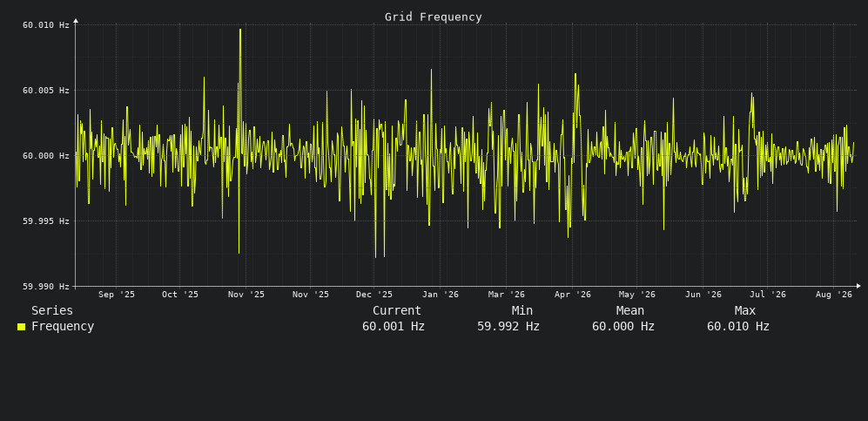Screen dimensions: 868x421
Task: Click the Mean column header
Action: 630,311
